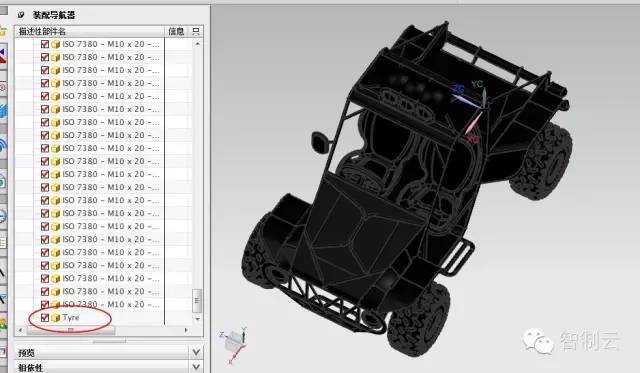
Task: Click the 描述性部件名 column header
Action: (42, 31)
